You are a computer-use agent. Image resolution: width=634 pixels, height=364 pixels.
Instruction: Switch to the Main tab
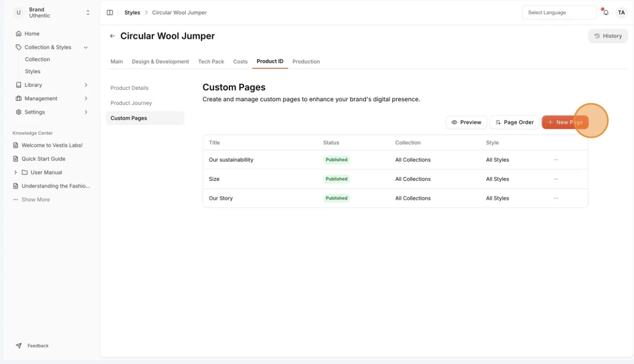click(x=117, y=61)
